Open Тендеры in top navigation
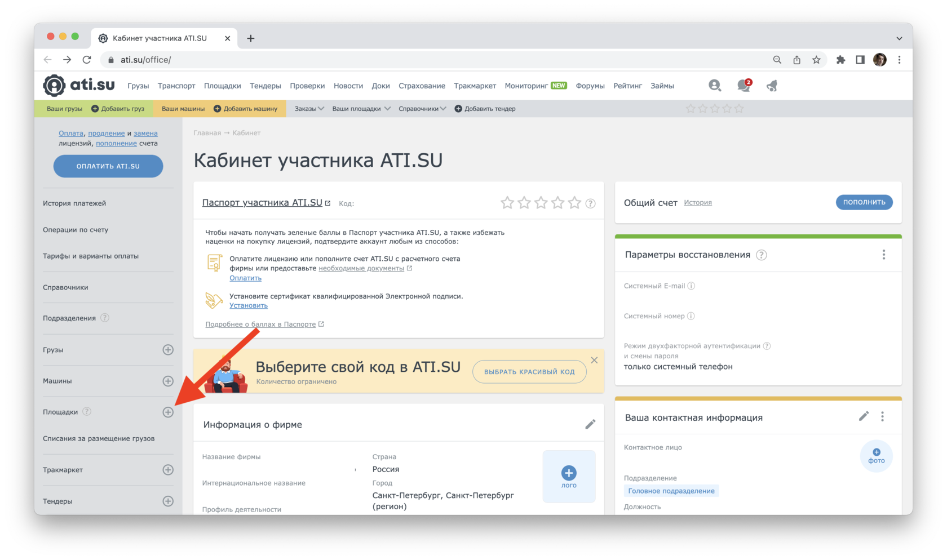The image size is (947, 560). 265,86
